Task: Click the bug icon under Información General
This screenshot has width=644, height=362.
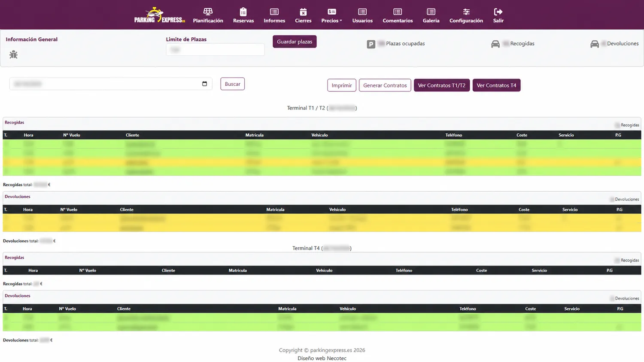Action: point(14,54)
